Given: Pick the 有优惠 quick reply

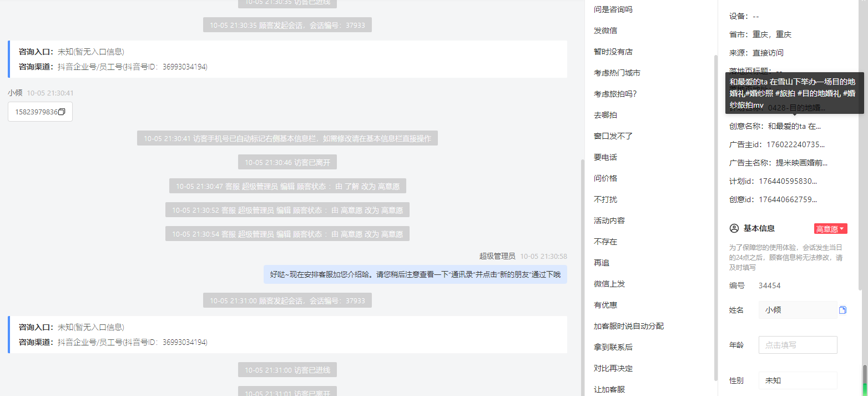Looking at the screenshot, I should (x=605, y=305).
